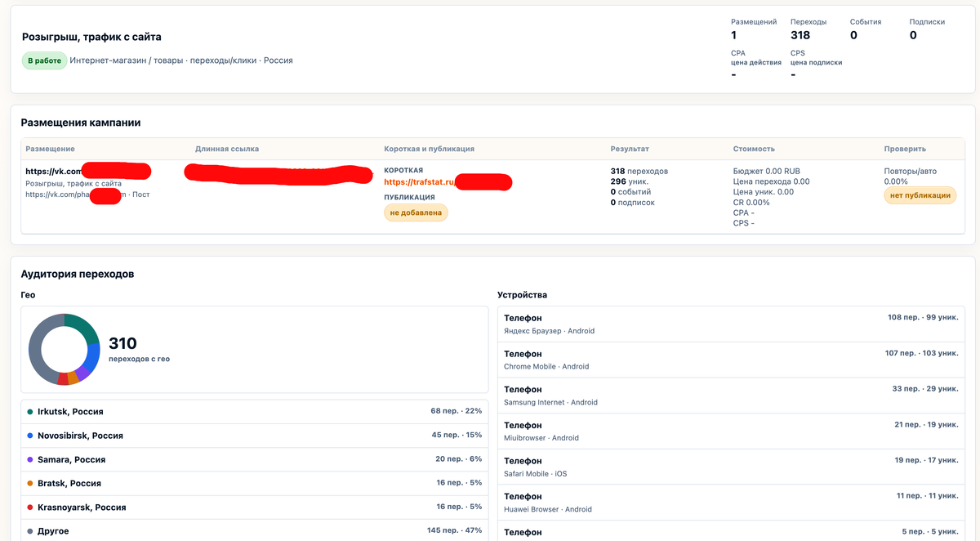Image resolution: width=980 pixels, height=541 pixels.
Task: Click the 'Размещений 1' stat
Action: tap(754, 29)
